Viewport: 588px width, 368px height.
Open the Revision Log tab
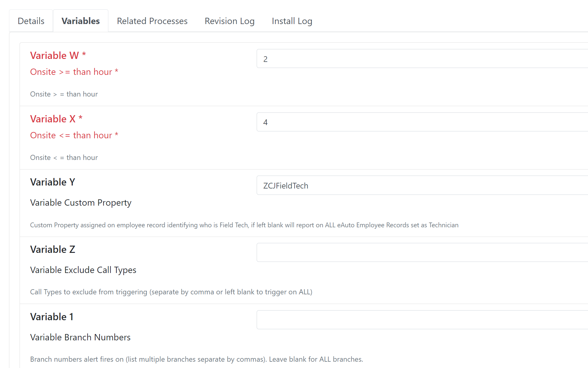coord(230,21)
